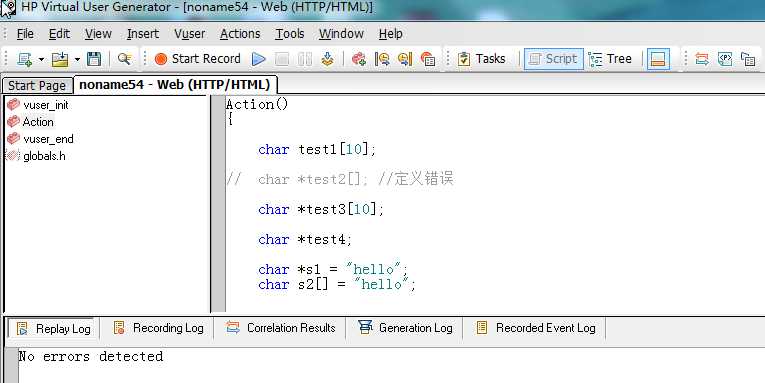
Task: Click code line char *test3[10];
Action: (x=321, y=209)
